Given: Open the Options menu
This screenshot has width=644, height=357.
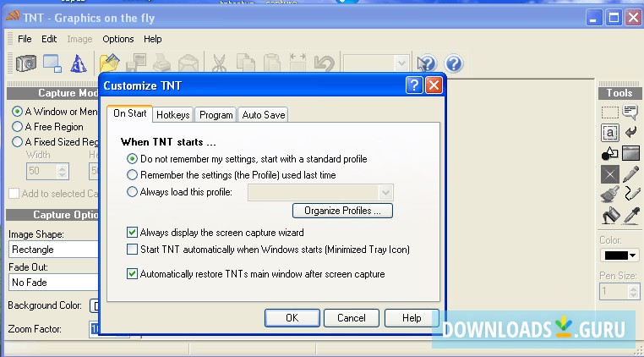Looking at the screenshot, I should coord(118,39).
